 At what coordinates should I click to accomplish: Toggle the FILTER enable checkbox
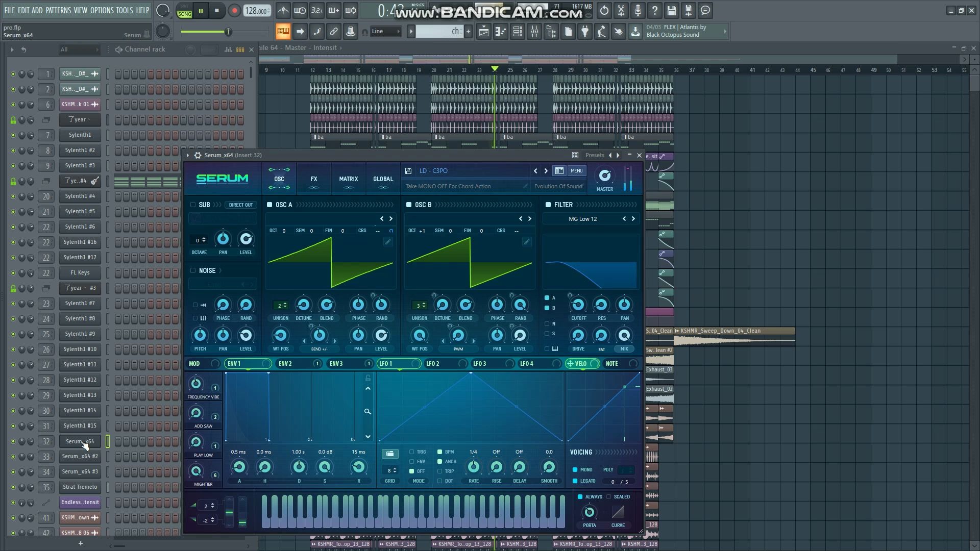point(548,205)
